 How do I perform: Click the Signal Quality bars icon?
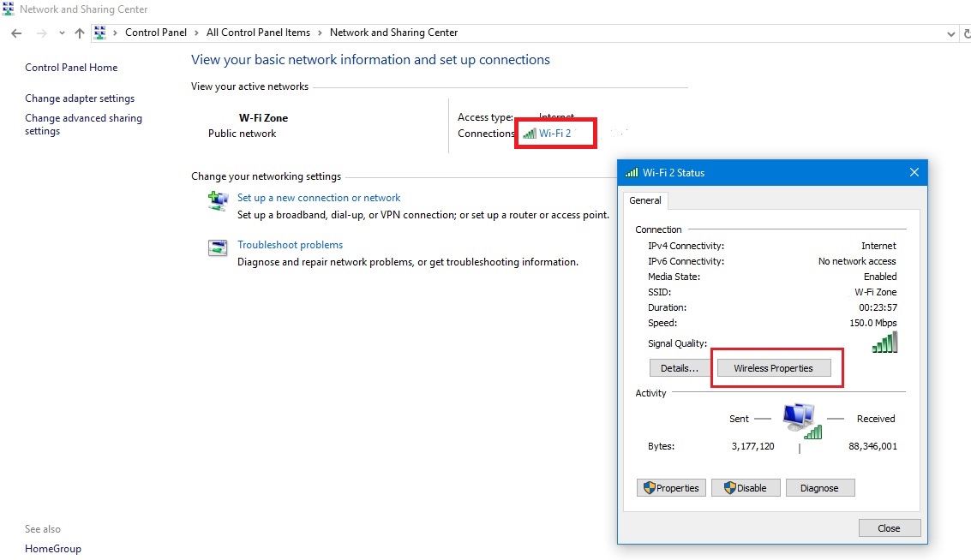tap(884, 343)
